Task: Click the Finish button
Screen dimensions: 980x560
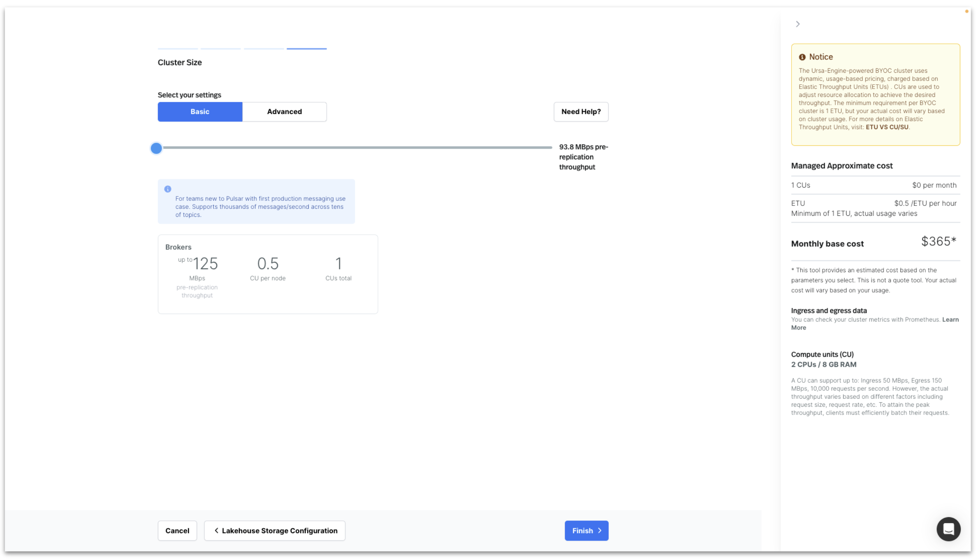Action: click(586, 530)
